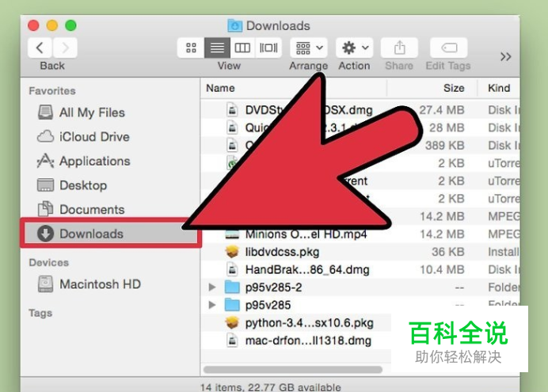Screen dimensions: 548x392
Task: Click the Desktop icon in sidebar
Action: 45,185
